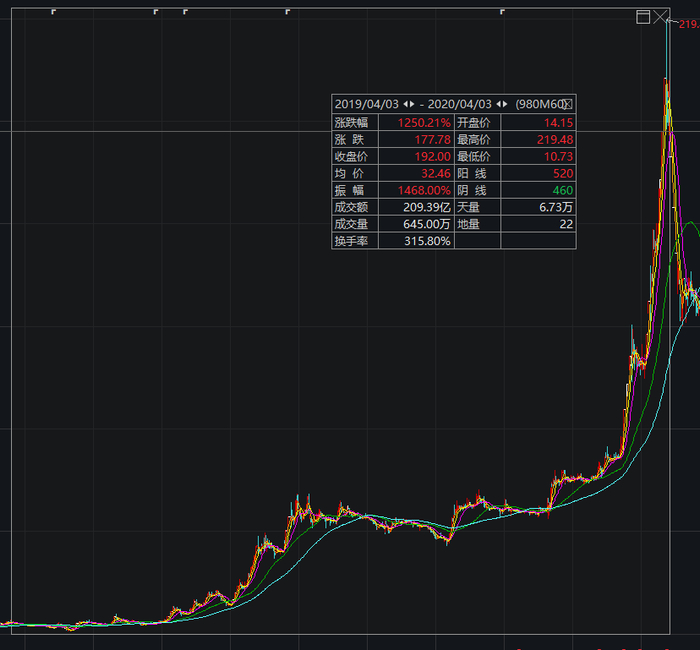Step the 2019/04/03 start date backward
The image size is (700, 650).
(x=405, y=104)
